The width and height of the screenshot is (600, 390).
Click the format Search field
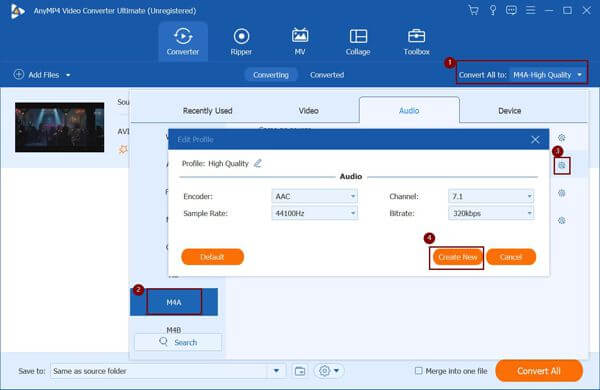(178, 342)
